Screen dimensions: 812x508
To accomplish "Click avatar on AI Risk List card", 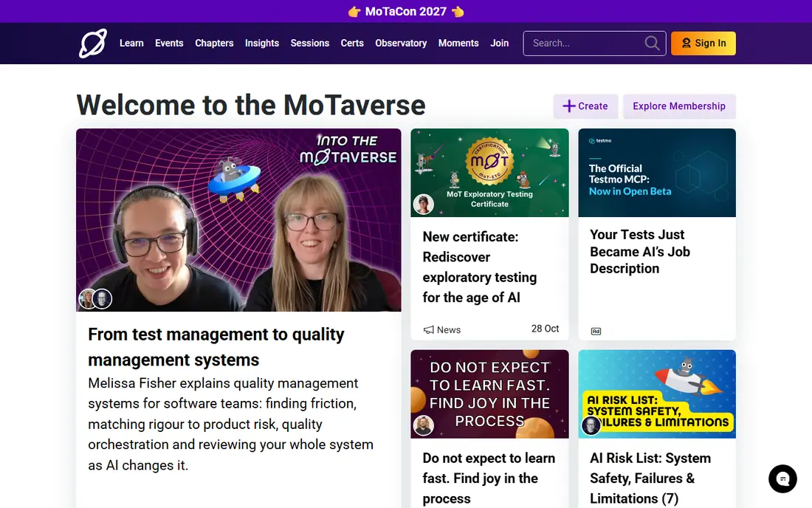I will pyautogui.click(x=591, y=425).
